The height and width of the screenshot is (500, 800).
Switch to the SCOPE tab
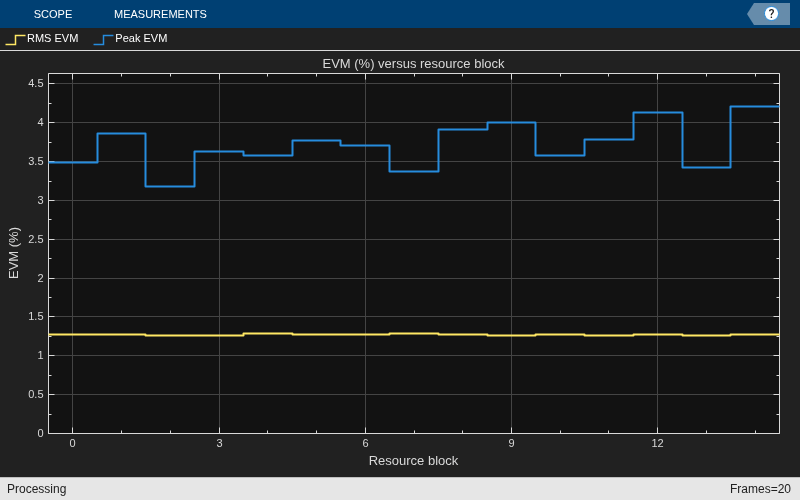(x=53, y=14)
